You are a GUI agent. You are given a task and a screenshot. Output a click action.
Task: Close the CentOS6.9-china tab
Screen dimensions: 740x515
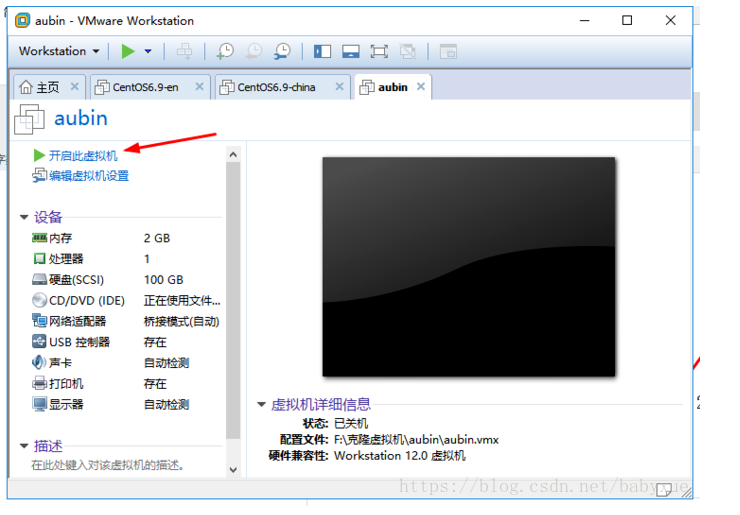point(339,86)
